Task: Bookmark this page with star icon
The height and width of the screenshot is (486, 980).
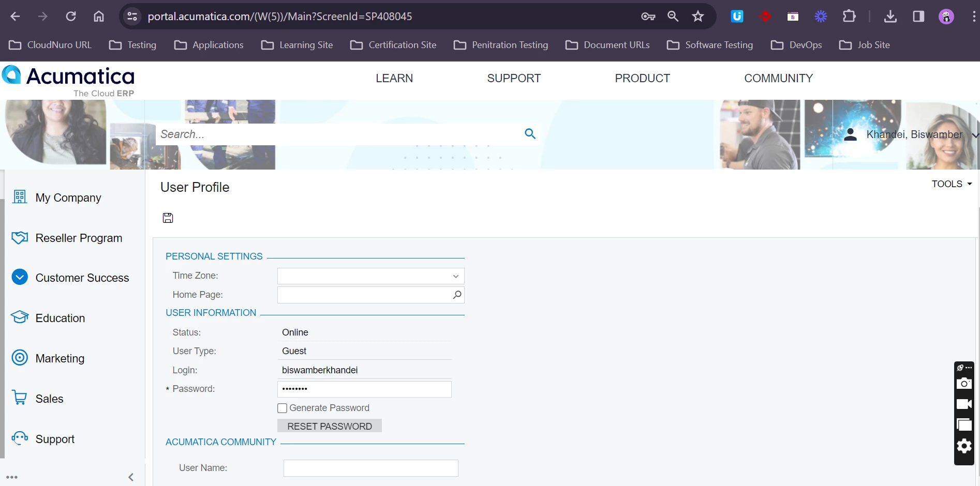Action: click(698, 17)
